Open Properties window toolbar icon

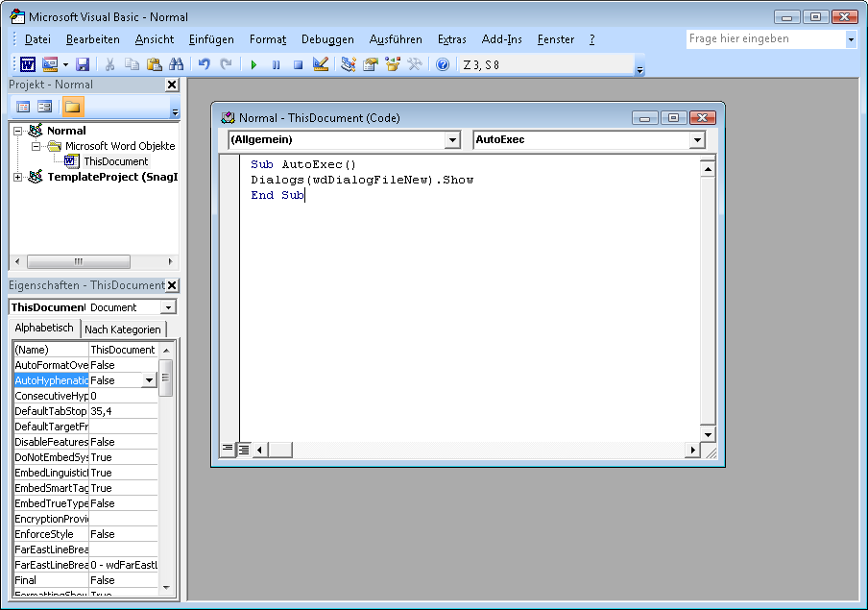pyautogui.click(x=371, y=64)
